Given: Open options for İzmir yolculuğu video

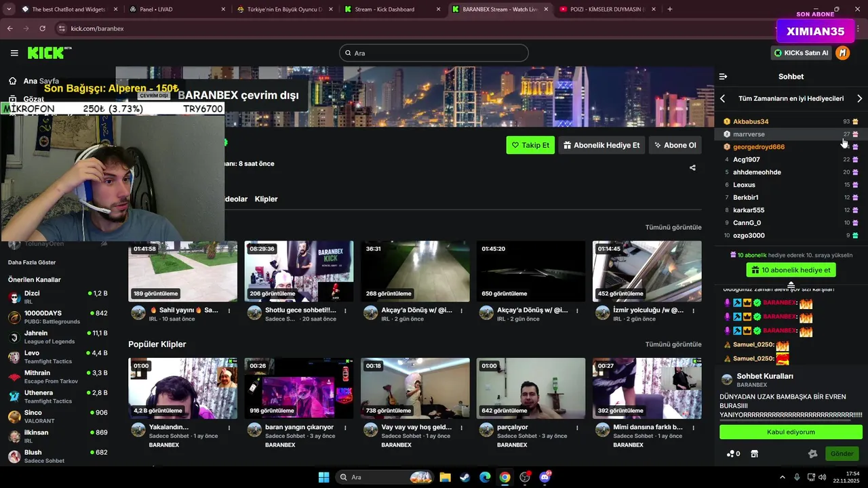Looking at the screenshot, I should (x=693, y=310).
